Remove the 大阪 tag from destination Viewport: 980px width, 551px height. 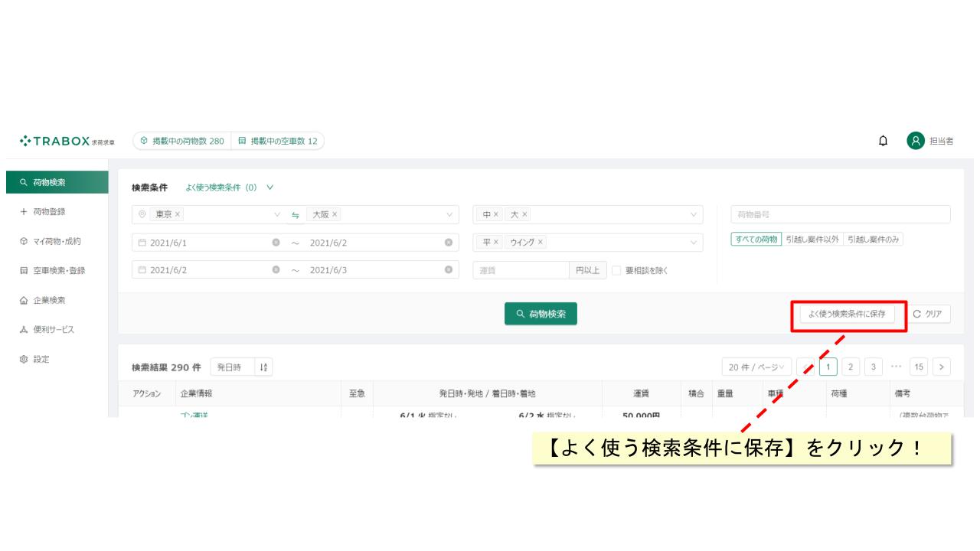[335, 214]
